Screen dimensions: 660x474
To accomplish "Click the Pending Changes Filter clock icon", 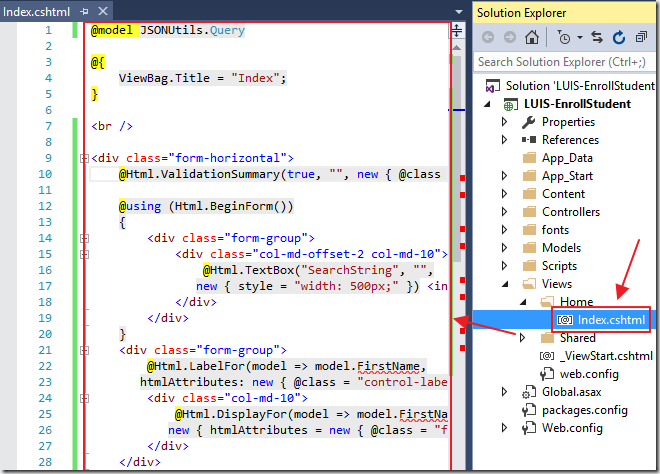I will point(564,37).
